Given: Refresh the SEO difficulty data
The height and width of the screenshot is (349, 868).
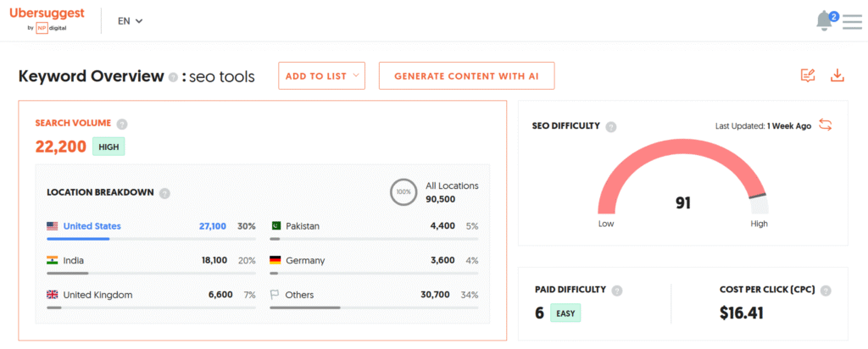Looking at the screenshot, I should (825, 125).
